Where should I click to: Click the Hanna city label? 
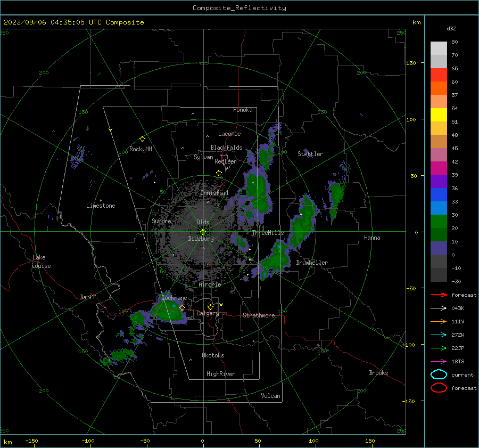pyautogui.click(x=372, y=238)
